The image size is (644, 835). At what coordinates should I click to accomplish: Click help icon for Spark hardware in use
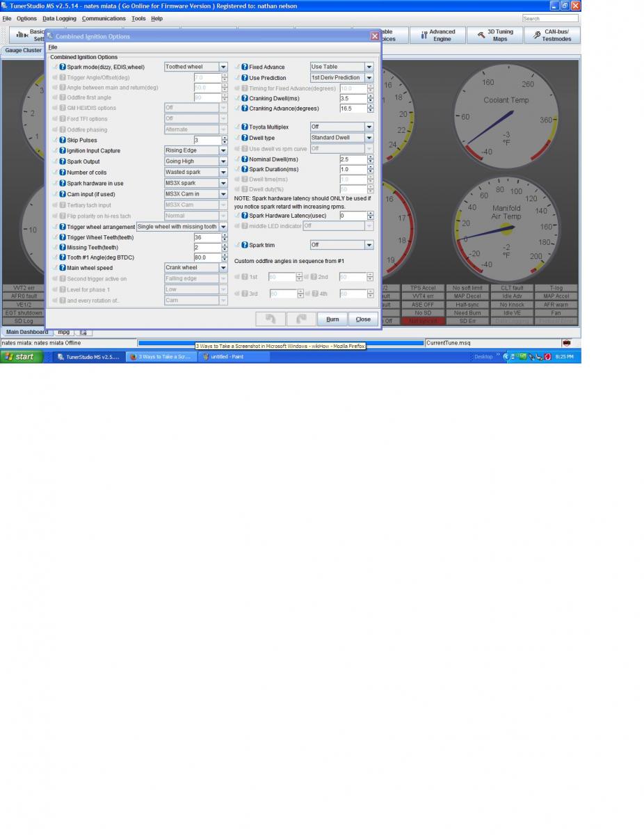(x=63, y=183)
